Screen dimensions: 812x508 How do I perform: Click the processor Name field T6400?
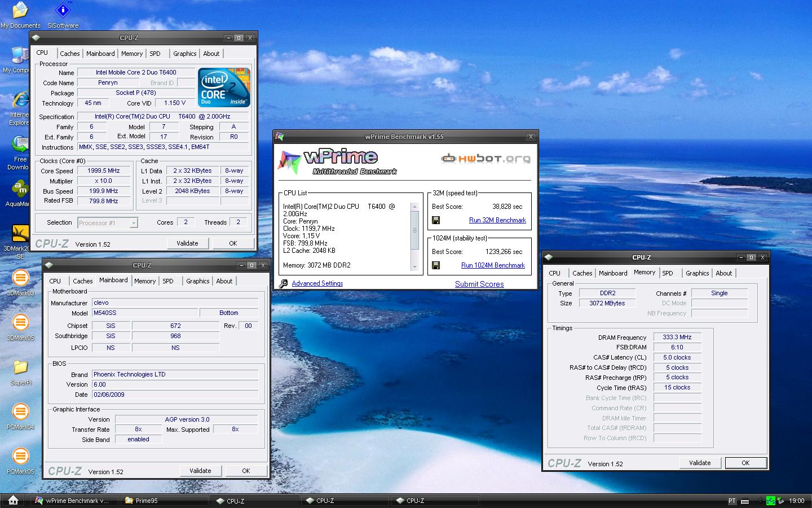click(136, 72)
